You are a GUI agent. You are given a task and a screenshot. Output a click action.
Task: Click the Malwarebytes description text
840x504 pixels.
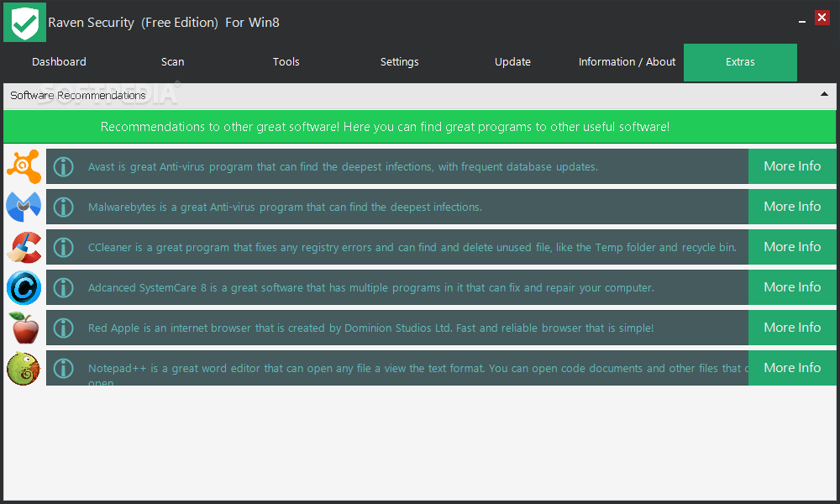tap(285, 207)
